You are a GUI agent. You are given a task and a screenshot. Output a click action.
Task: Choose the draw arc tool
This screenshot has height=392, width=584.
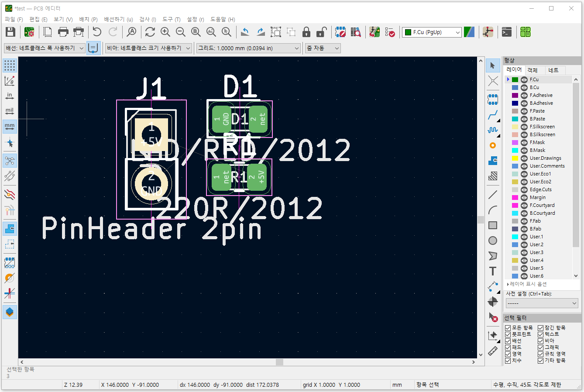tap(493, 210)
